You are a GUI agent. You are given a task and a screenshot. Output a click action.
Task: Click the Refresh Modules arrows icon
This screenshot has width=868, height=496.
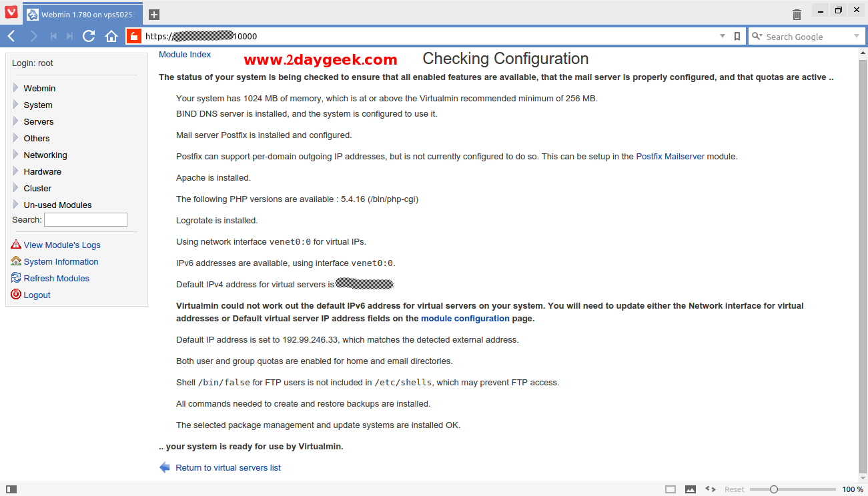point(16,278)
